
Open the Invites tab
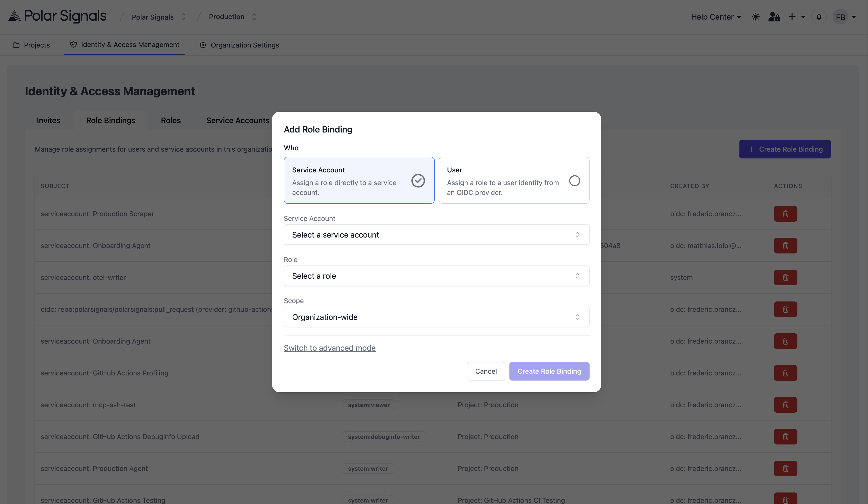pos(49,120)
